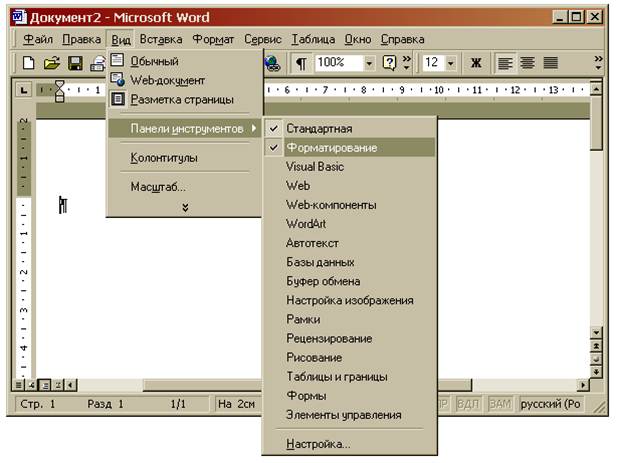Toggle the paragraph marks (¶) button
This screenshot has height=463, width=618.
(x=301, y=63)
